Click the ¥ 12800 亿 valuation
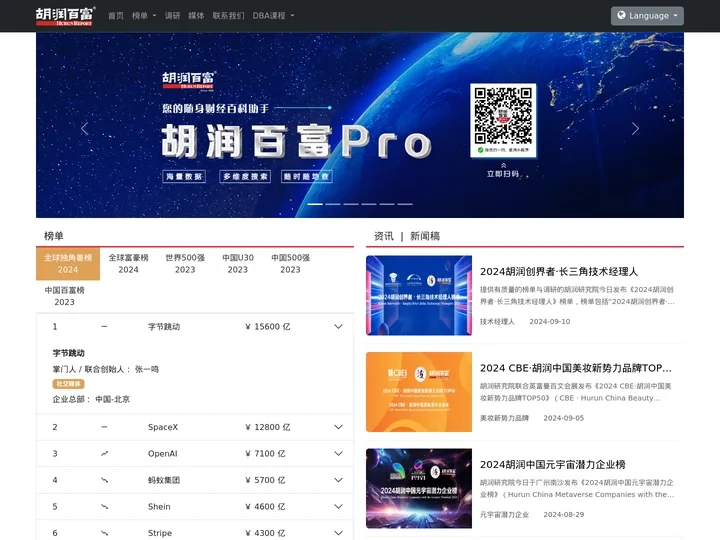This screenshot has height=540, width=720. [x=268, y=427]
